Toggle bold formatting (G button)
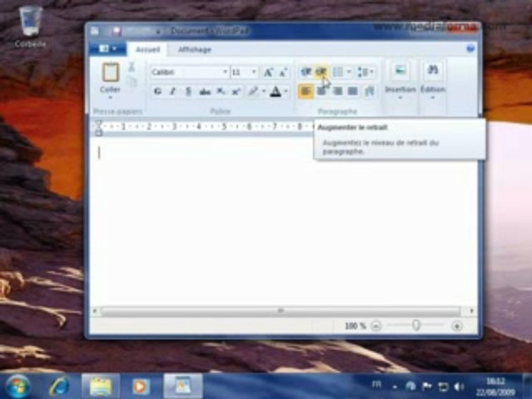This screenshot has height=399, width=532. point(157,91)
